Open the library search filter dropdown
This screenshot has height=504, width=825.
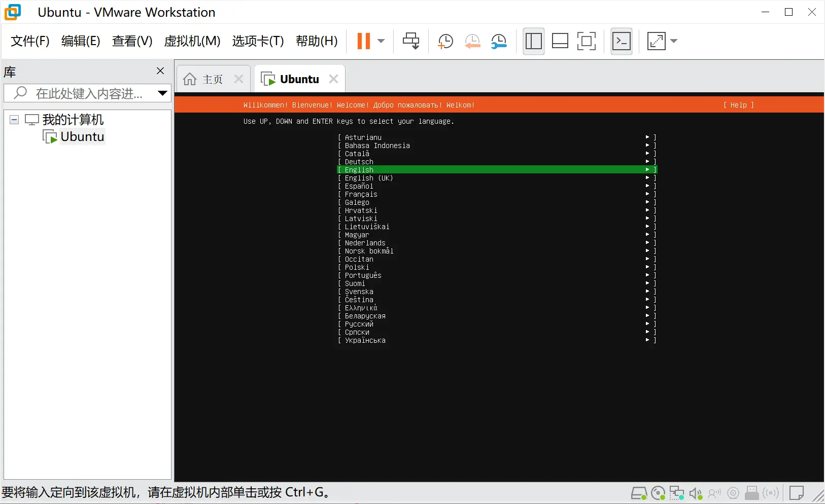point(162,93)
